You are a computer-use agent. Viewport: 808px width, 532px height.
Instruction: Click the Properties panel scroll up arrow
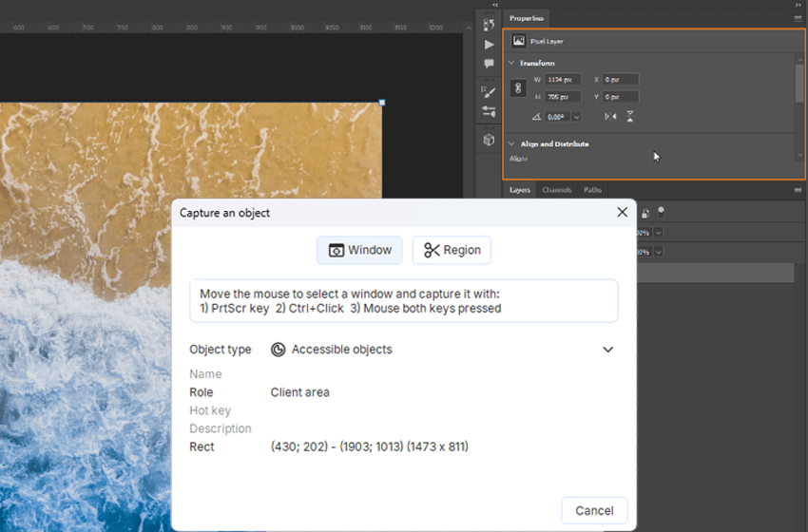tap(799, 60)
